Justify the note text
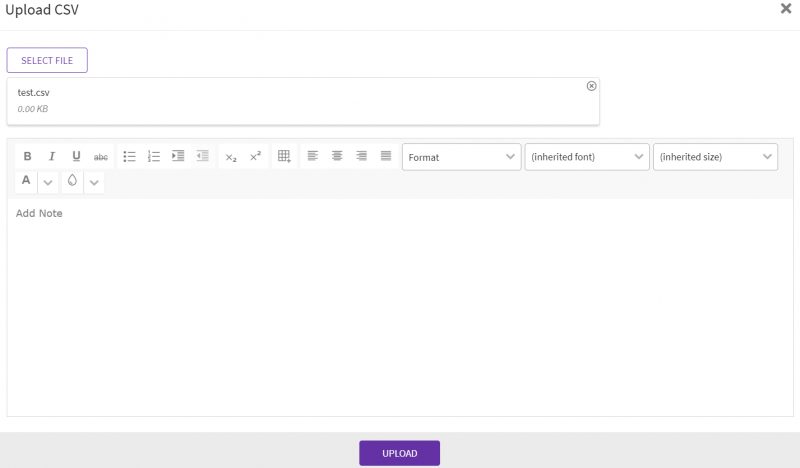This screenshot has width=800, height=468. [x=386, y=156]
